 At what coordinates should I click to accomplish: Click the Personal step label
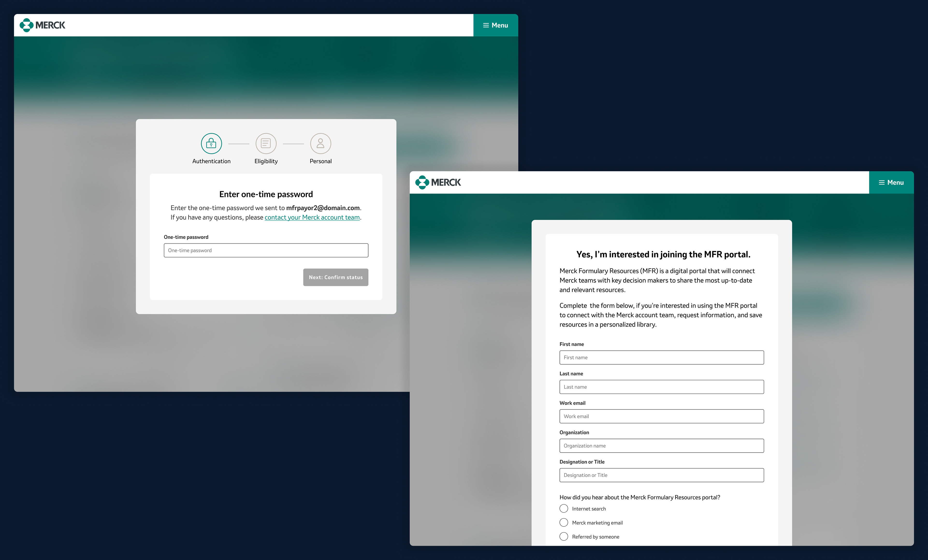320,161
